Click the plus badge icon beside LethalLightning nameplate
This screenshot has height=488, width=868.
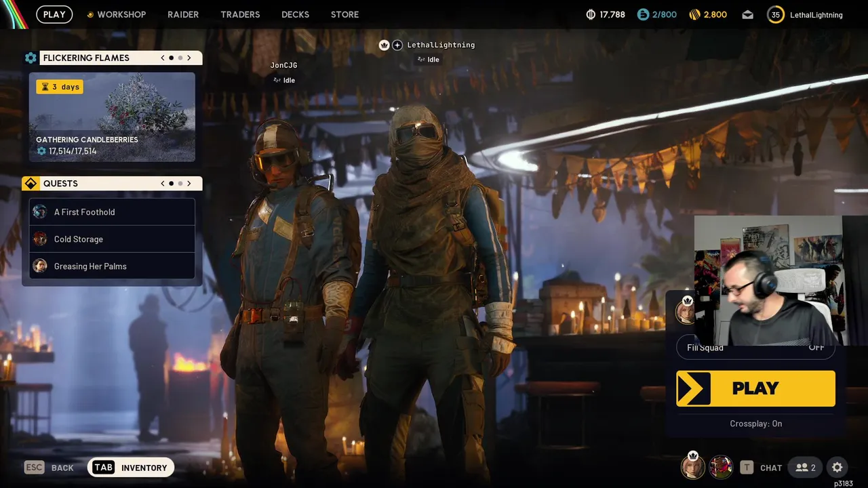pyautogui.click(x=397, y=45)
